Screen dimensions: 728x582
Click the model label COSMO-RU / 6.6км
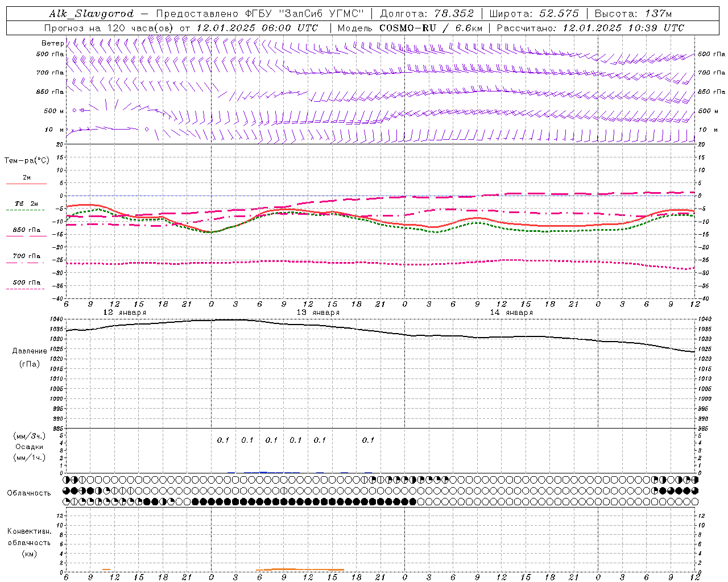point(431,28)
